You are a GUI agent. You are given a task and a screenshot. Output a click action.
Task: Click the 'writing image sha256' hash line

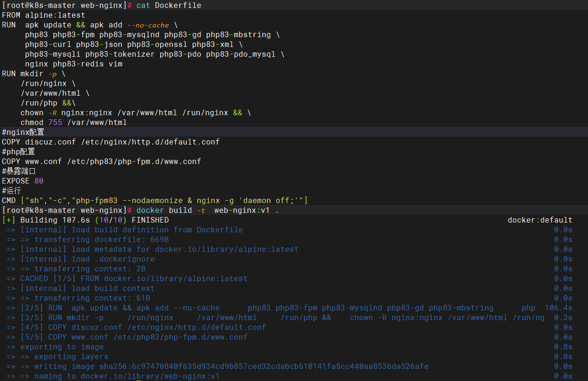click(x=232, y=366)
